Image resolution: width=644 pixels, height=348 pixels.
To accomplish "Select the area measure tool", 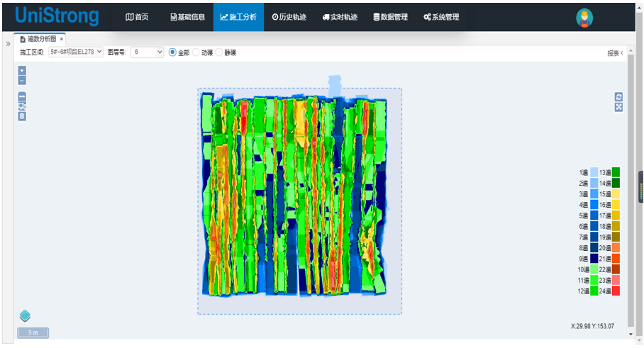I will (x=22, y=106).
